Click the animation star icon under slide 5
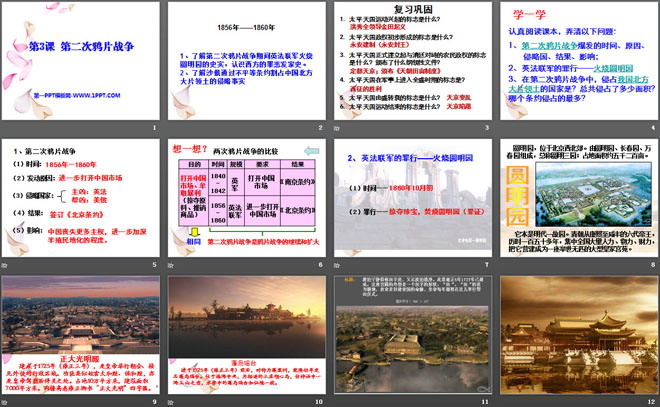 pos(5,265)
